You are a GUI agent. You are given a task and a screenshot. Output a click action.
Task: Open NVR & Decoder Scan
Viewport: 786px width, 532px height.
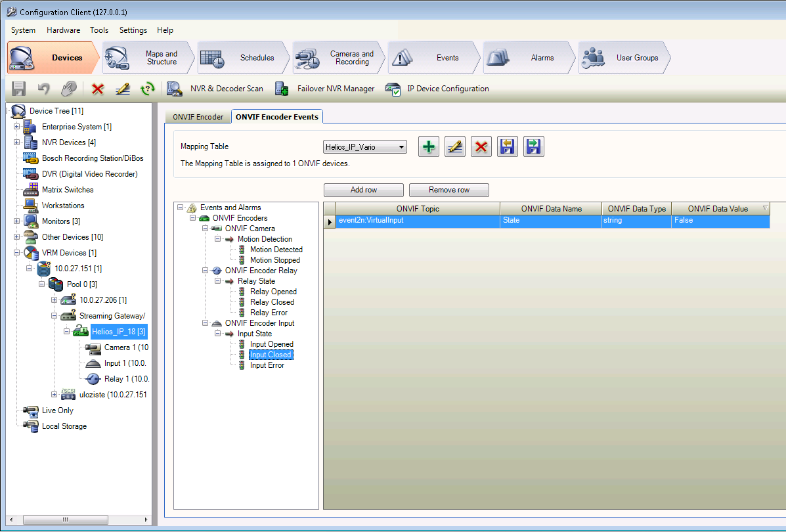point(216,89)
